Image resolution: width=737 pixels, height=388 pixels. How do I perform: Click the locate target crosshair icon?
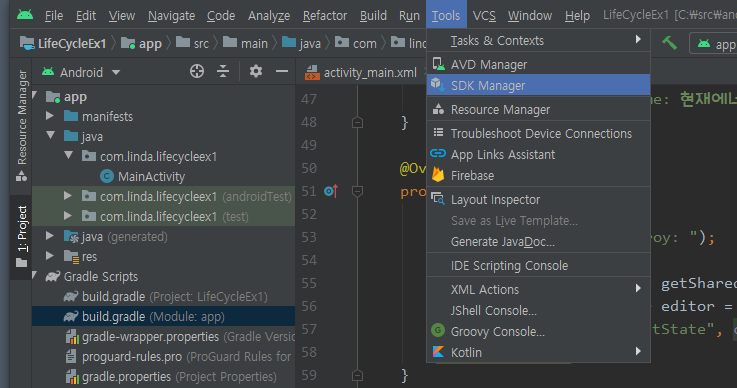(x=197, y=71)
